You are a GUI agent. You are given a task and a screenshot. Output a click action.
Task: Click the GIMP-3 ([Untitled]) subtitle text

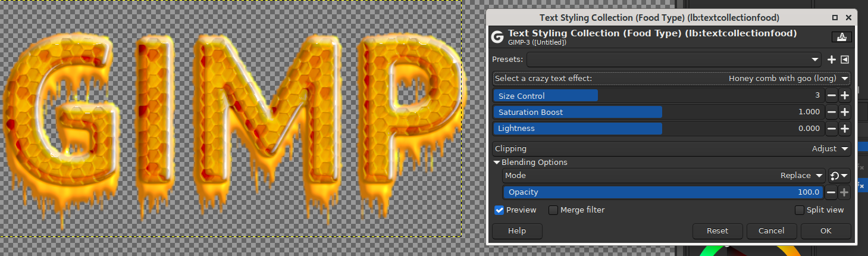click(x=537, y=42)
